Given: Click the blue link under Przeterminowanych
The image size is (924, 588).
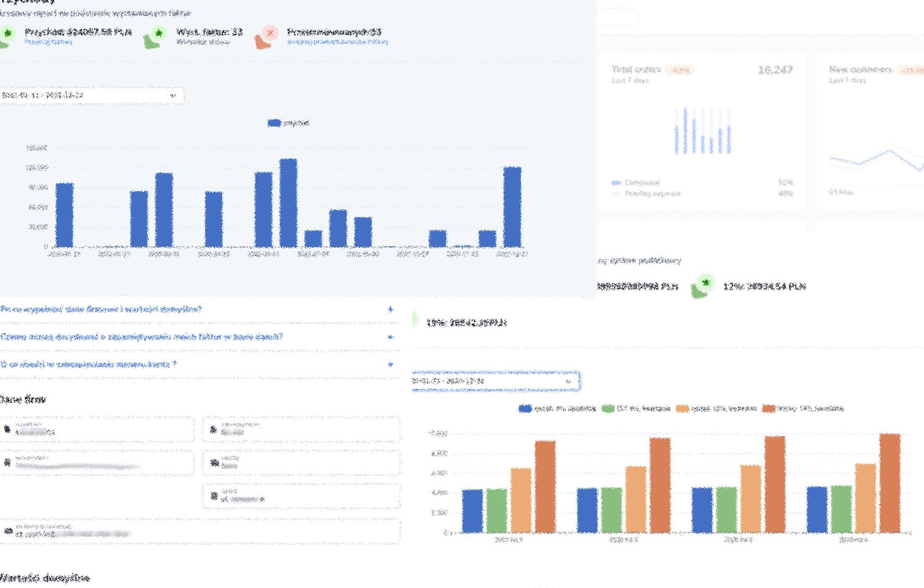Looking at the screenshot, I should (x=337, y=42).
